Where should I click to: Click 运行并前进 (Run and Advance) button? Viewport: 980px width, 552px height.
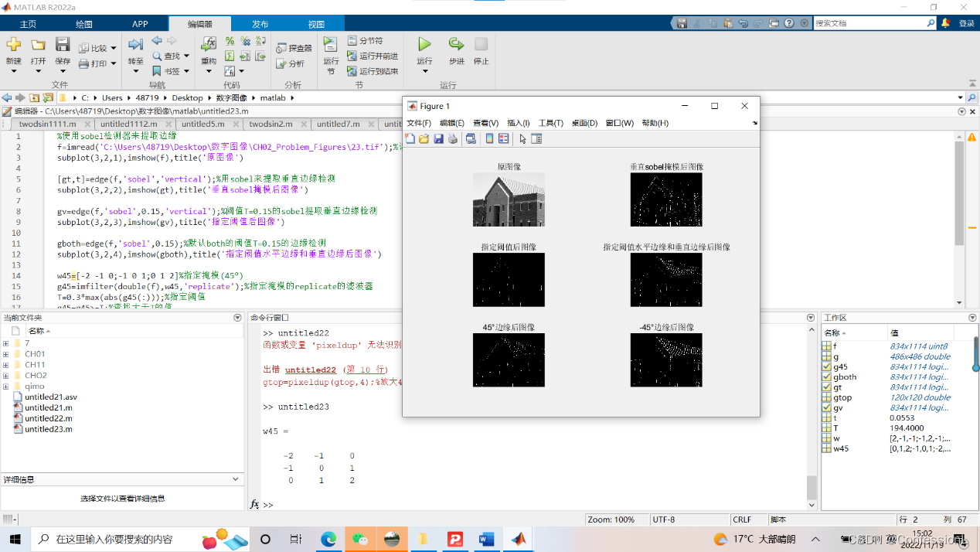coord(373,56)
